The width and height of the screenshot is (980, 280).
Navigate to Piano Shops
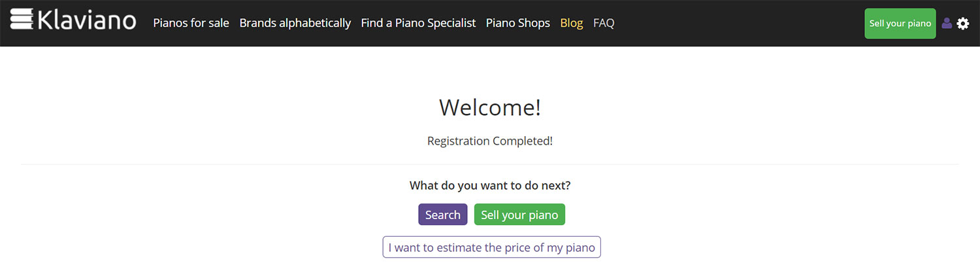coord(517,23)
